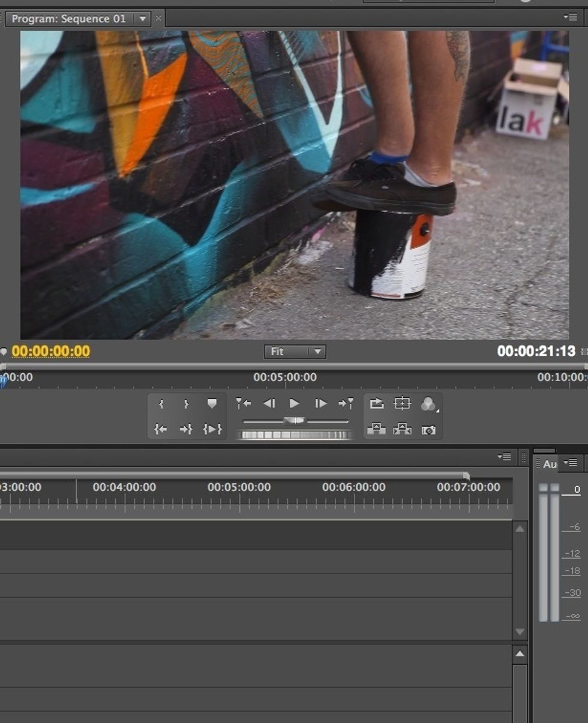
Task: Toggle Safe Margins overlay
Action: (402, 403)
